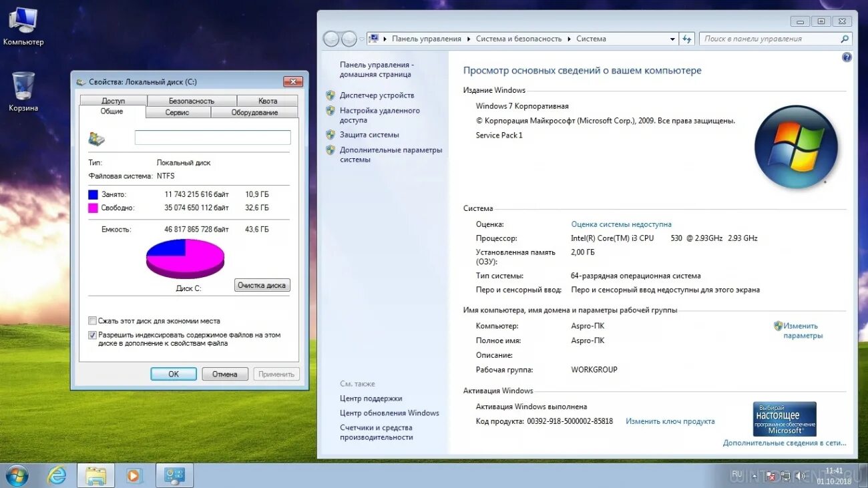Click the help question mark icon
This screenshot has width=868, height=488.
tap(847, 57)
